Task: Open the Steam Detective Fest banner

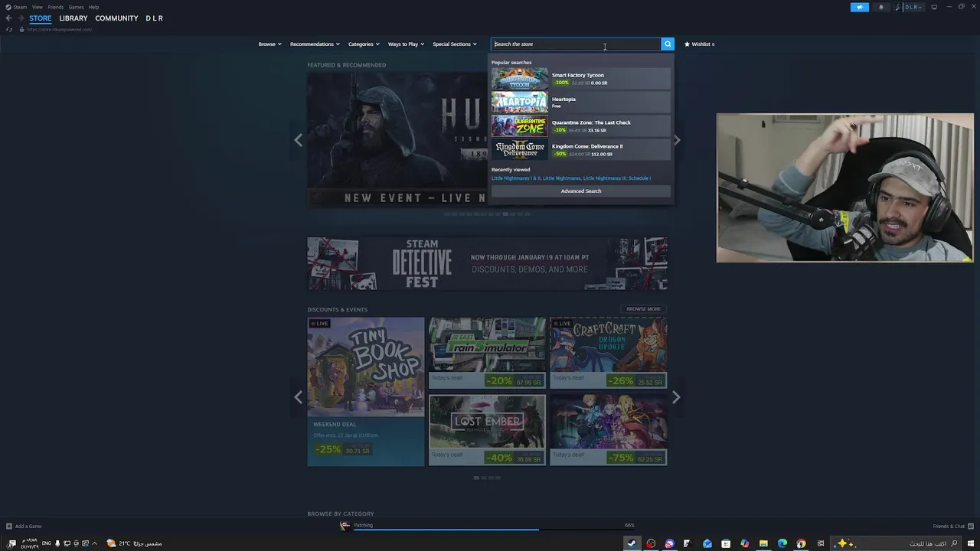Action: [x=487, y=264]
